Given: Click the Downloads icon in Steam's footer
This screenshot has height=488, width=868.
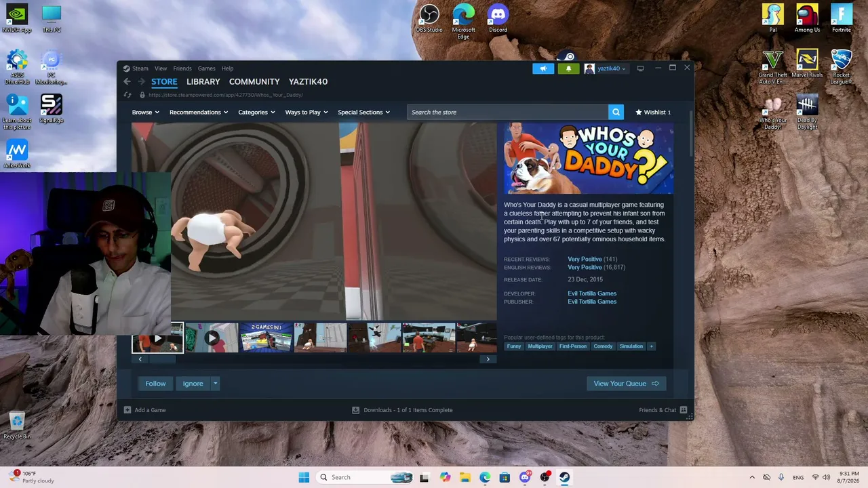Looking at the screenshot, I should click(355, 410).
